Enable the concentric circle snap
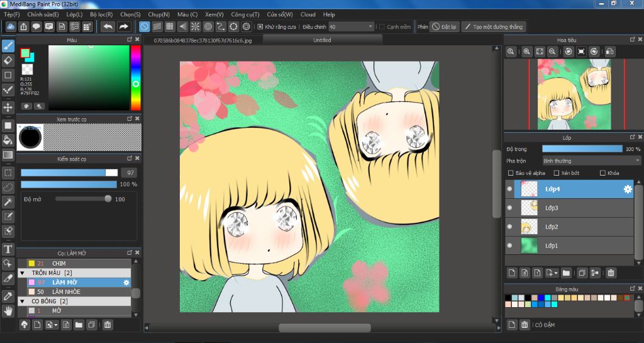The image size is (644, 343). [x=208, y=26]
